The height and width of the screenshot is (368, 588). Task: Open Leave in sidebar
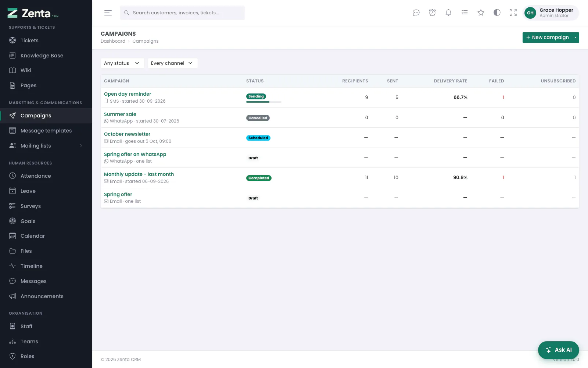coord(46,191)
